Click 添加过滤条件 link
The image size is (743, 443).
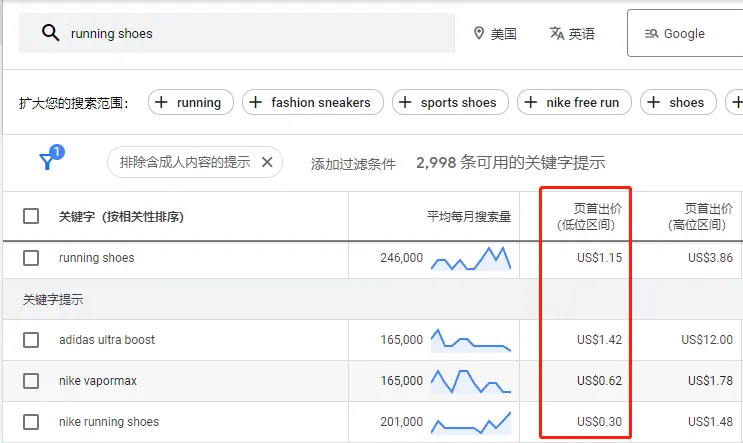(x=353, y=163)
